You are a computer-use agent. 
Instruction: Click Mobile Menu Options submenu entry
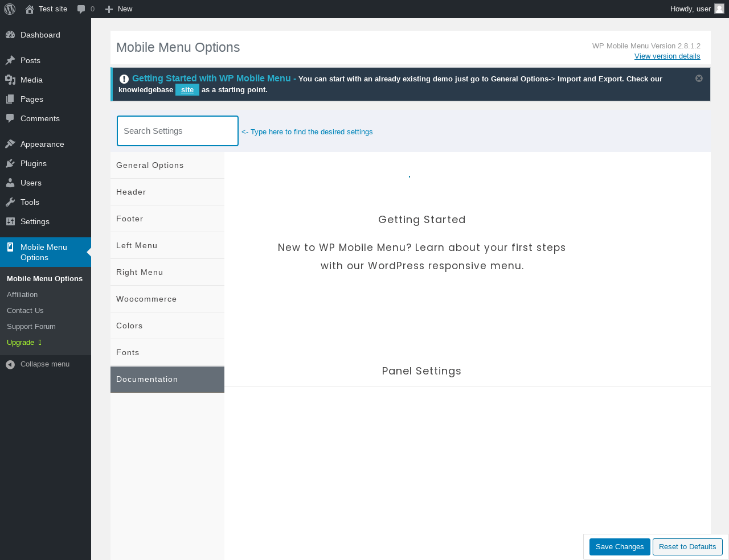[44, 279]
